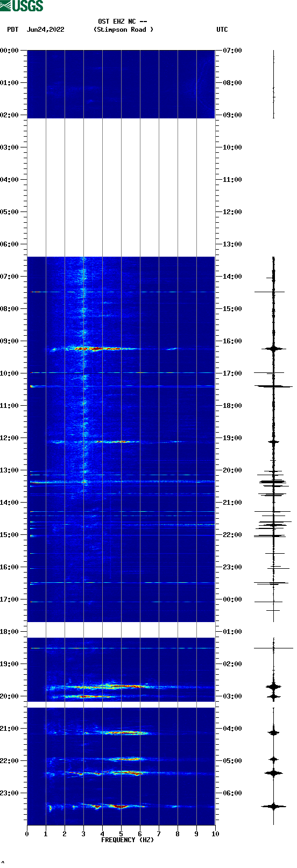Screen dimensions: 297x868
Task: Click the 7 Hz frequency tick label
Action: pyautogui.click(x=159, y=834)
